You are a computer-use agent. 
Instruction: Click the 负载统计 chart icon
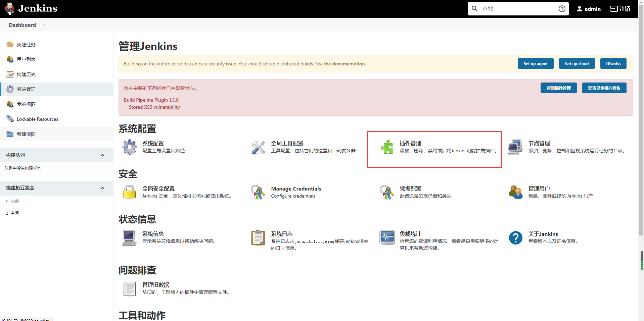pos(387,237)
